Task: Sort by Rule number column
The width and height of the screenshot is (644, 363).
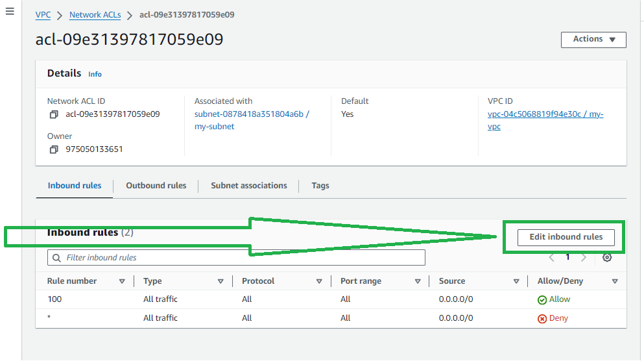Action: (122, 282)
